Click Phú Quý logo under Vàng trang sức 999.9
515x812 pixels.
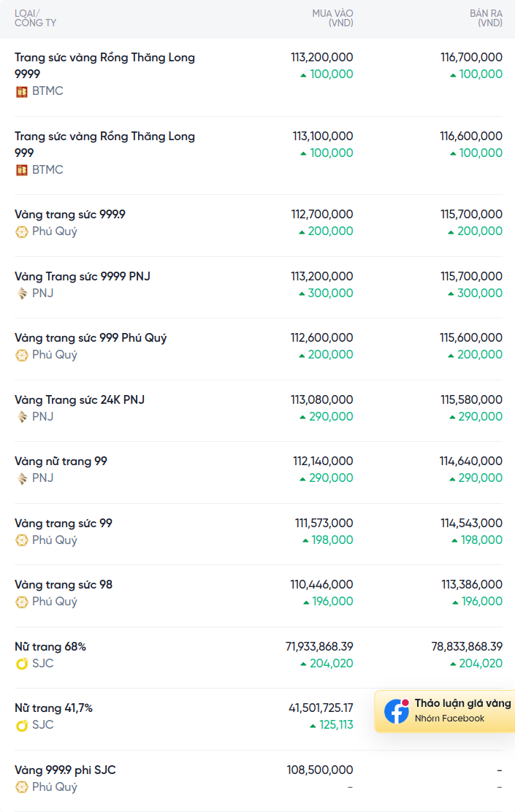coord(21,232)
